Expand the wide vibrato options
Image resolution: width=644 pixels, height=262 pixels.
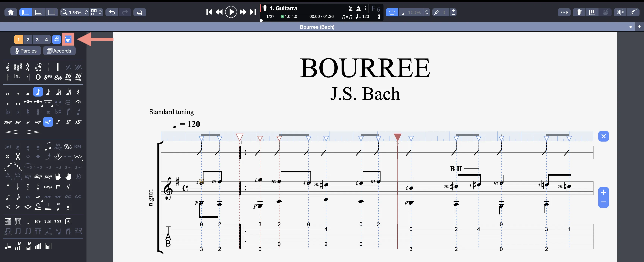[x=78, y=157]
